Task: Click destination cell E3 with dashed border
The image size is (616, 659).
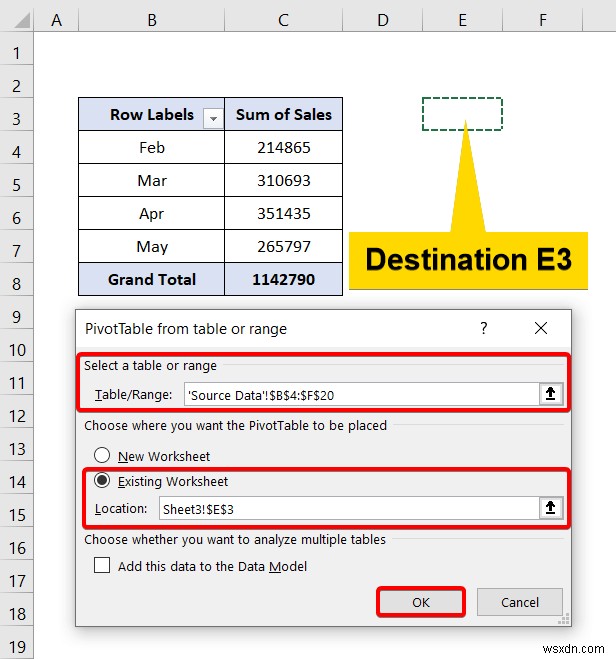Action: point(462,114)
